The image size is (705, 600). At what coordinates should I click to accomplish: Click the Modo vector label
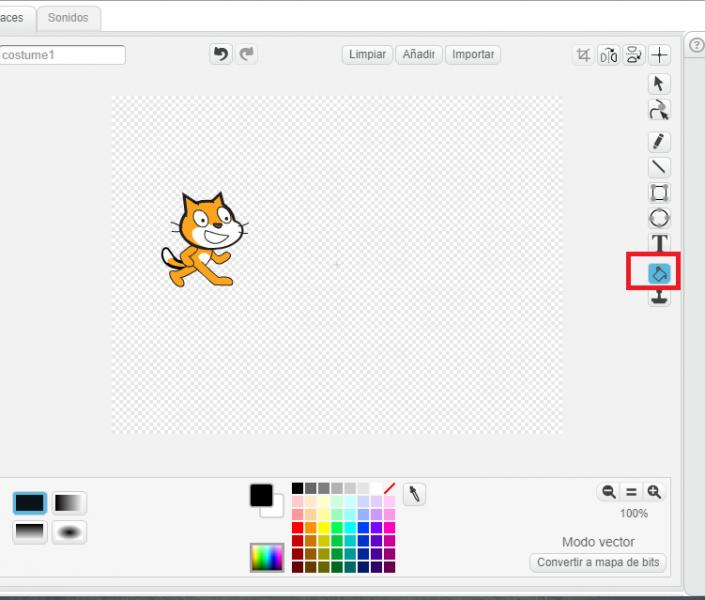(x=598, y=542)
